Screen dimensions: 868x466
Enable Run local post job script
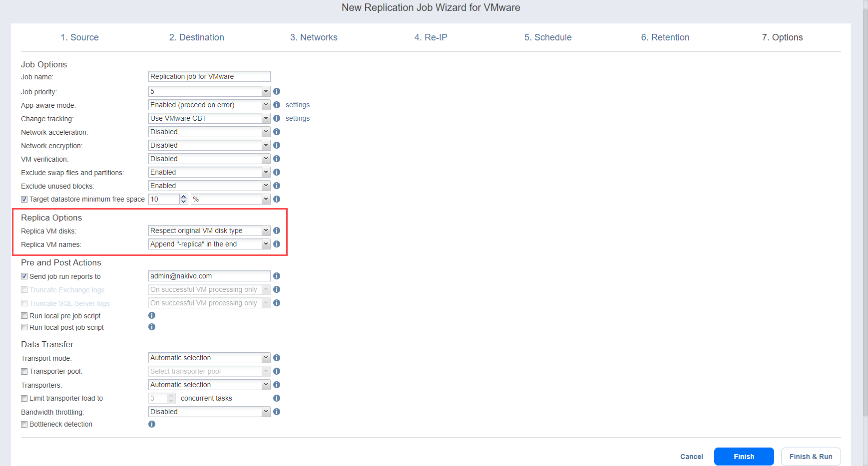(24, 327)
